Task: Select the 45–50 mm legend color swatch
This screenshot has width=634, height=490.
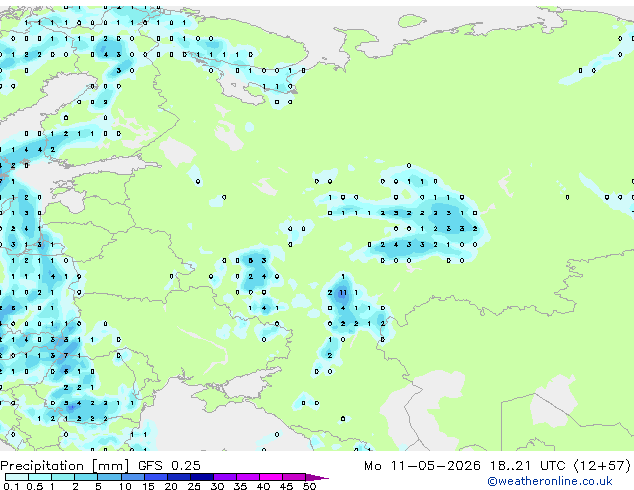Action: pyautogui.click(x=294, y=477)
